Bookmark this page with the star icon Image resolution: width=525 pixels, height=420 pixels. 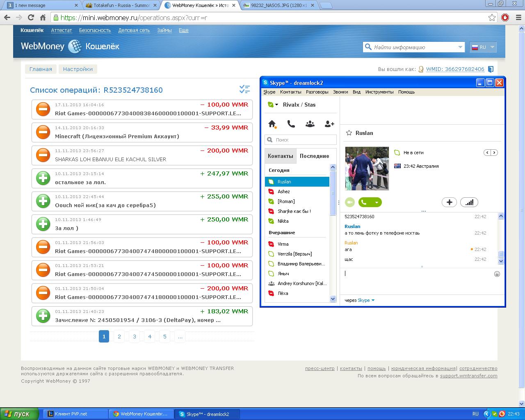point(492,18)
